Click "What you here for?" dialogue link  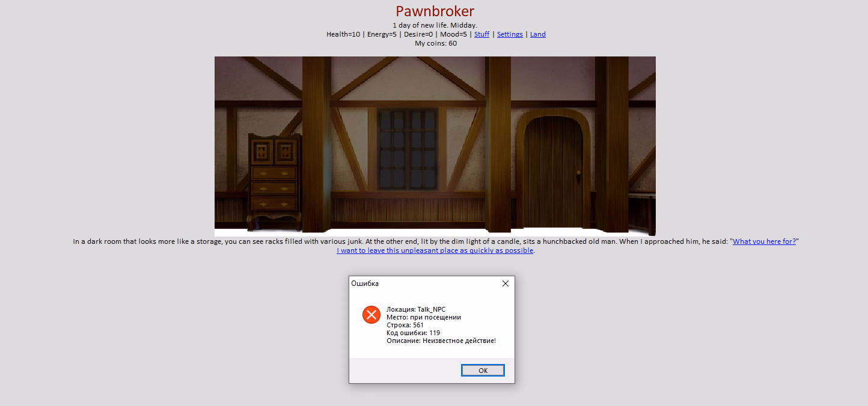pyautogui.click(x=764, y=241)
